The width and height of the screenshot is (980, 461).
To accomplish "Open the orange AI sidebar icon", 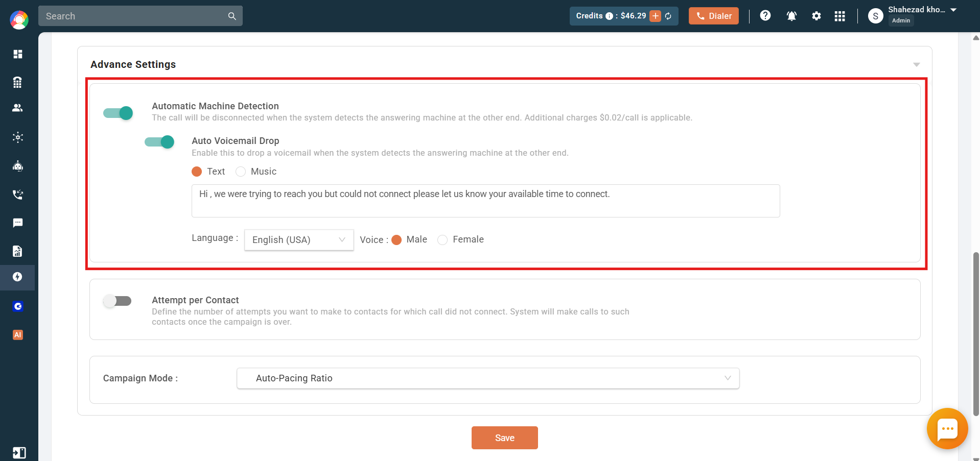I will 18,335.
